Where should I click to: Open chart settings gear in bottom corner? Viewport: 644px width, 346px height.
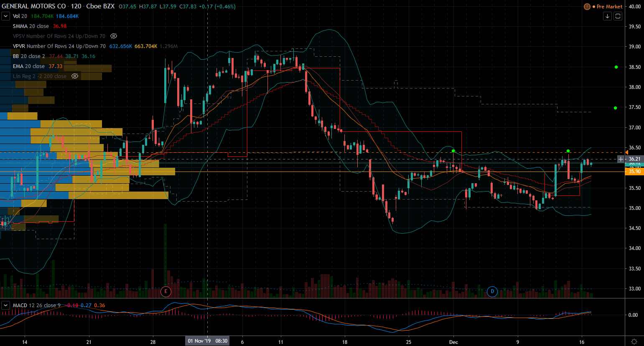point(634,341)
